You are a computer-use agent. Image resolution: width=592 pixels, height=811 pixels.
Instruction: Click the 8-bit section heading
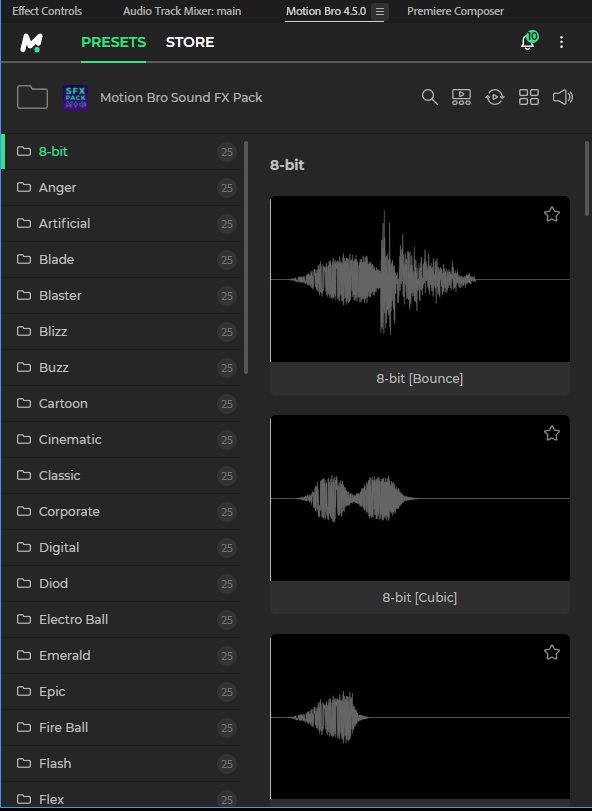point(287,165)
